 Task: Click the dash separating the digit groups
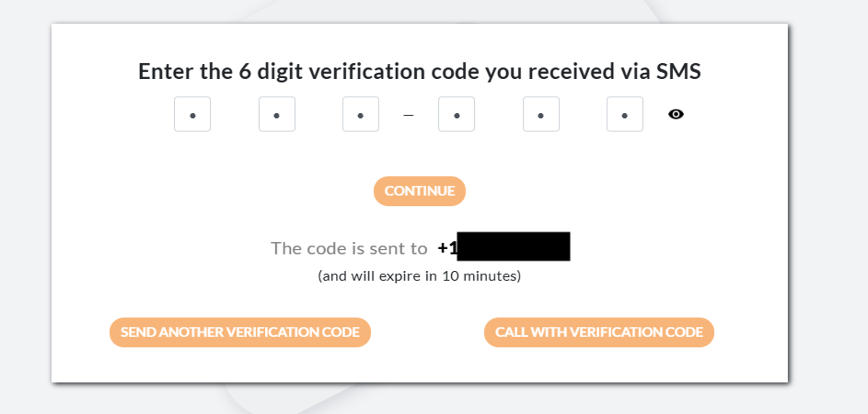pyautogui.click(x=409, y=116)
